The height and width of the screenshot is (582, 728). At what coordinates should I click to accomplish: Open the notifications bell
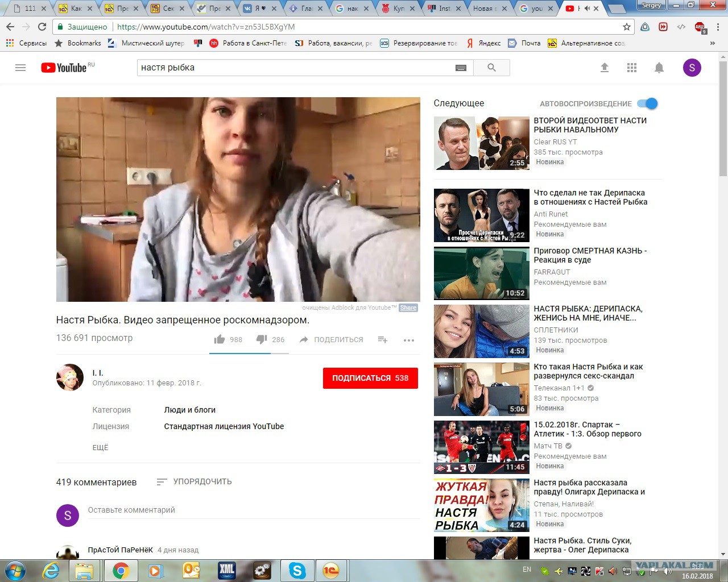click(659, 68)
